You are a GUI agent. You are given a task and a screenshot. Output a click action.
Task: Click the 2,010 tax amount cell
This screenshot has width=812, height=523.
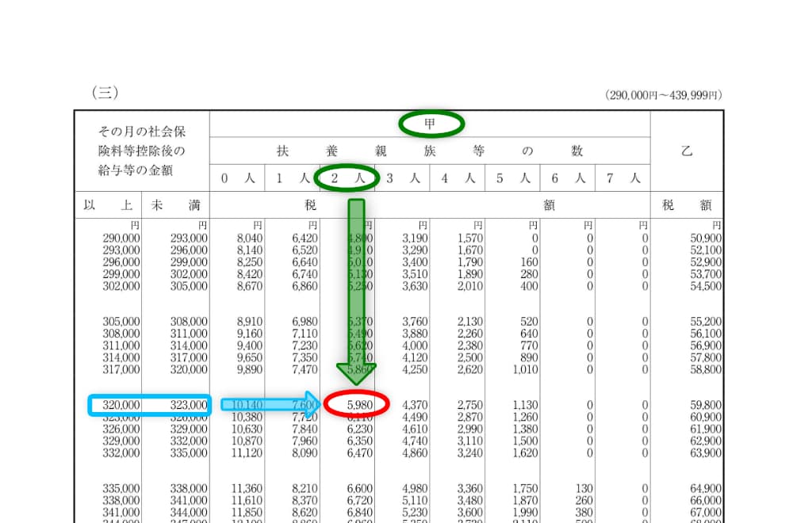(469, 286)
